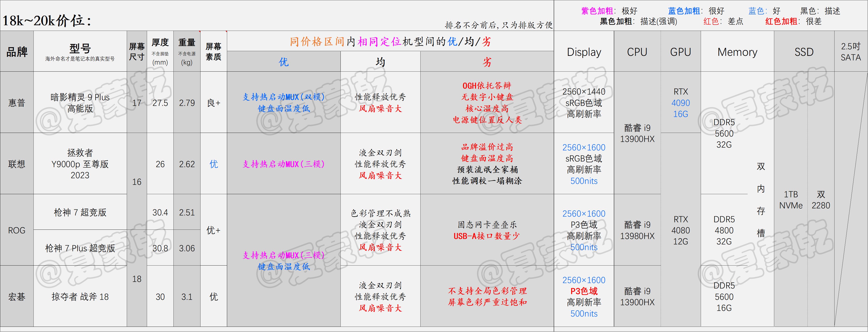Viewport: 868px width, 332px height.
Task: Click 拯救者 Y9000p 至尊版 2023 cell
Action: [80, 164]
